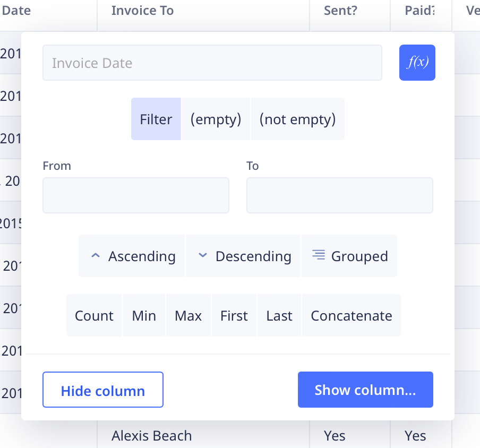Switch filtering to (empty)
480x448 pixels.
(216, 119)
